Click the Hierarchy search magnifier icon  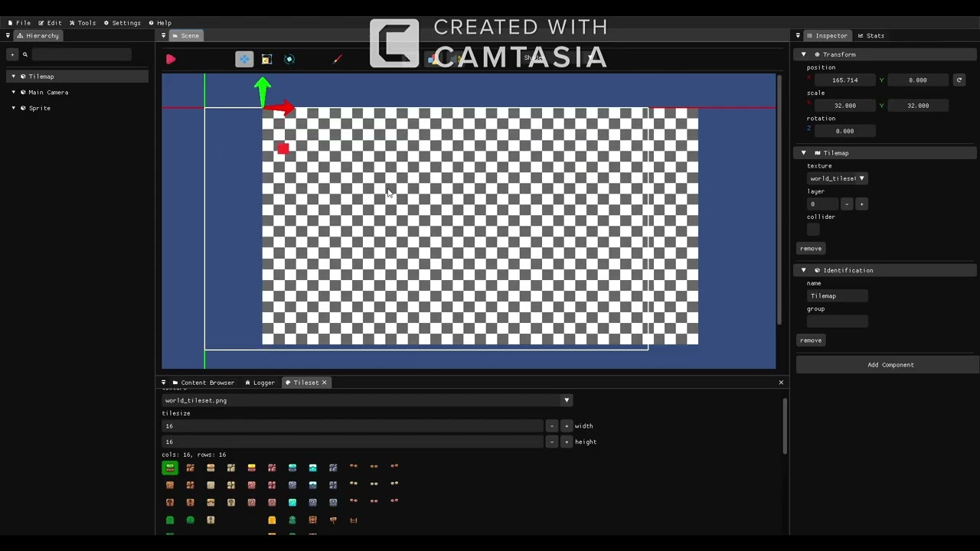point(25,54)
